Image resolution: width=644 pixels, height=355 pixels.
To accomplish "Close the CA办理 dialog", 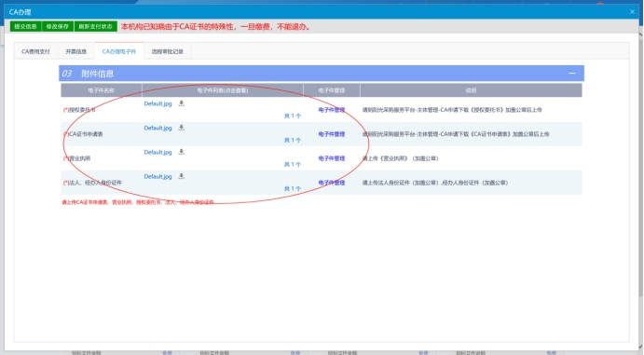I will coord(632,12).
